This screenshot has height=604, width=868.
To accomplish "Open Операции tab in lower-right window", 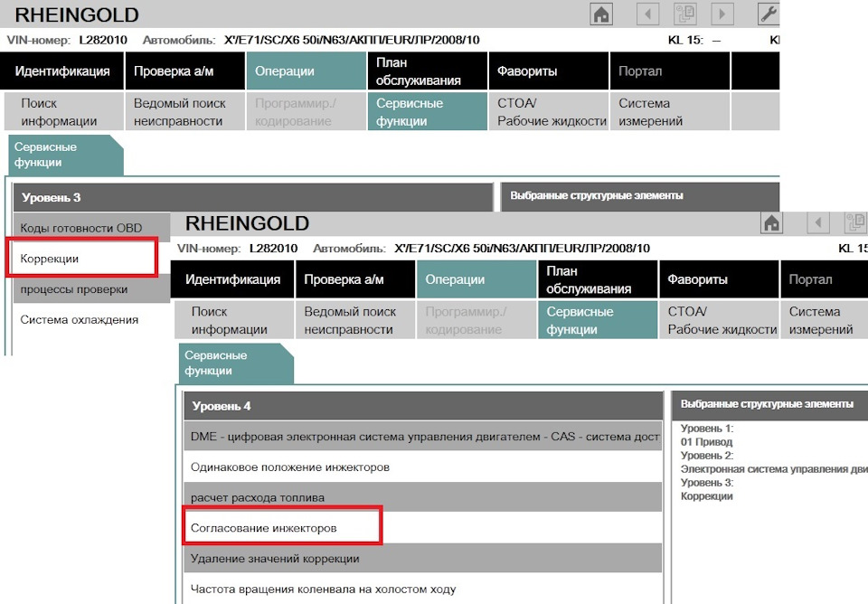I will coord(476,279).
